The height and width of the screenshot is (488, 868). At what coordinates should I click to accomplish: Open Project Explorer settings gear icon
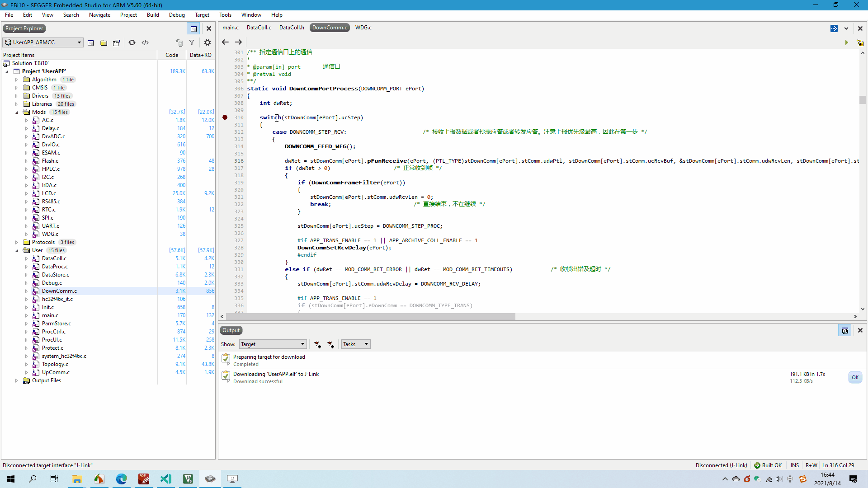(208, 42)
